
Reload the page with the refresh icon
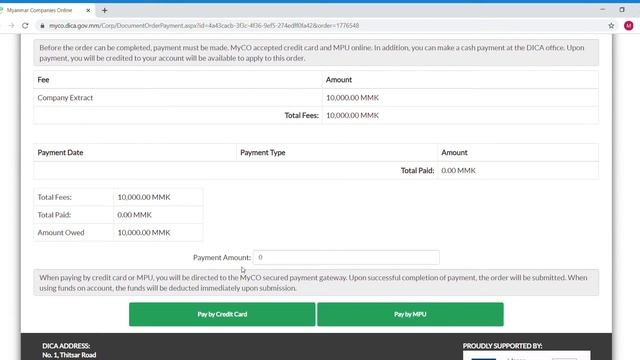25,25
